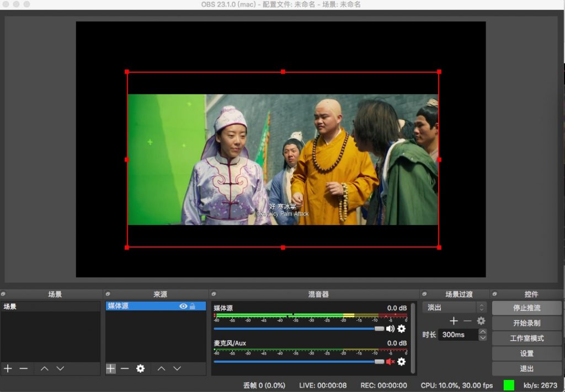
Task: Click green stream status indicator square
Action: (x=509, y=385)
